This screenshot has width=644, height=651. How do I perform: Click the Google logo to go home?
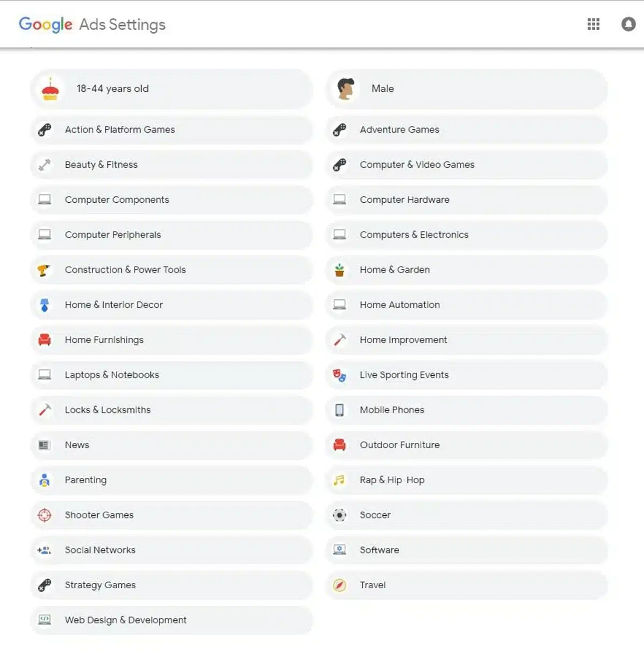click(44, 24)
